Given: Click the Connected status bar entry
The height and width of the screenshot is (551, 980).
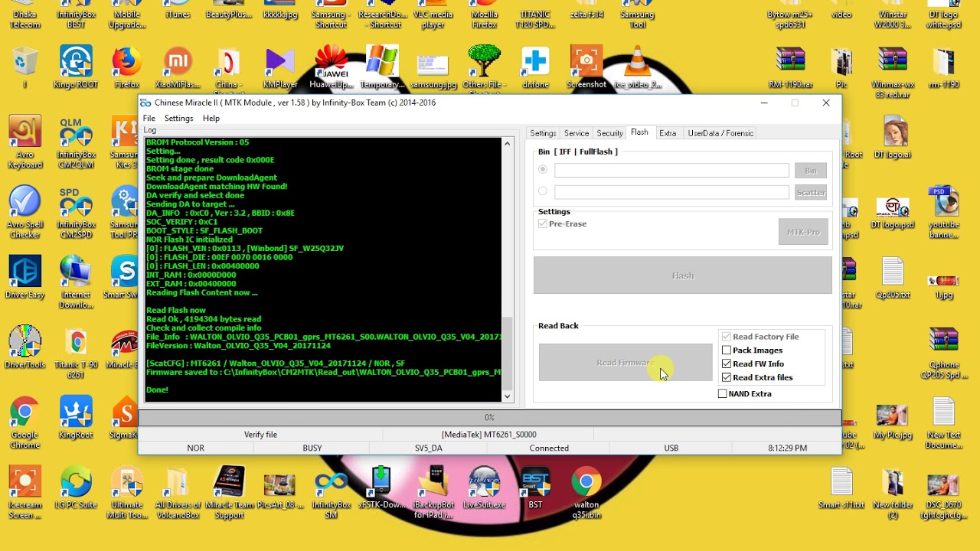Looking at the screenshot, I should click(x=549, y=448).
